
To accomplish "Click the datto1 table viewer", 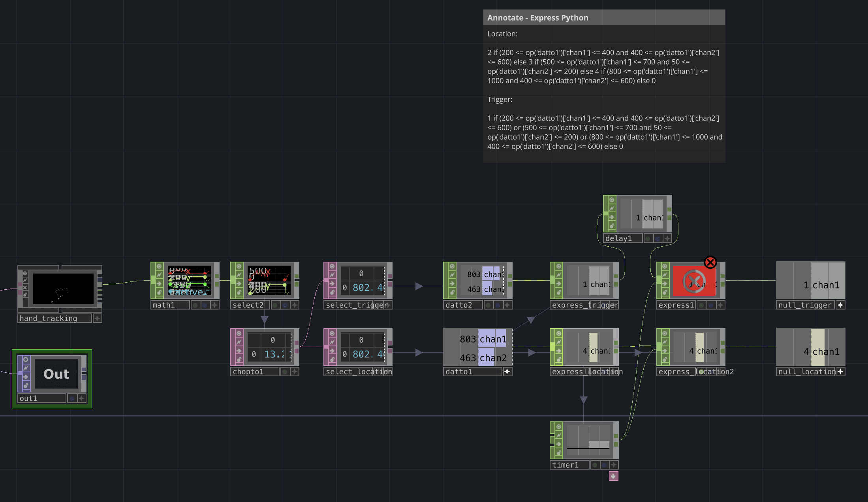I will (478, 347).
